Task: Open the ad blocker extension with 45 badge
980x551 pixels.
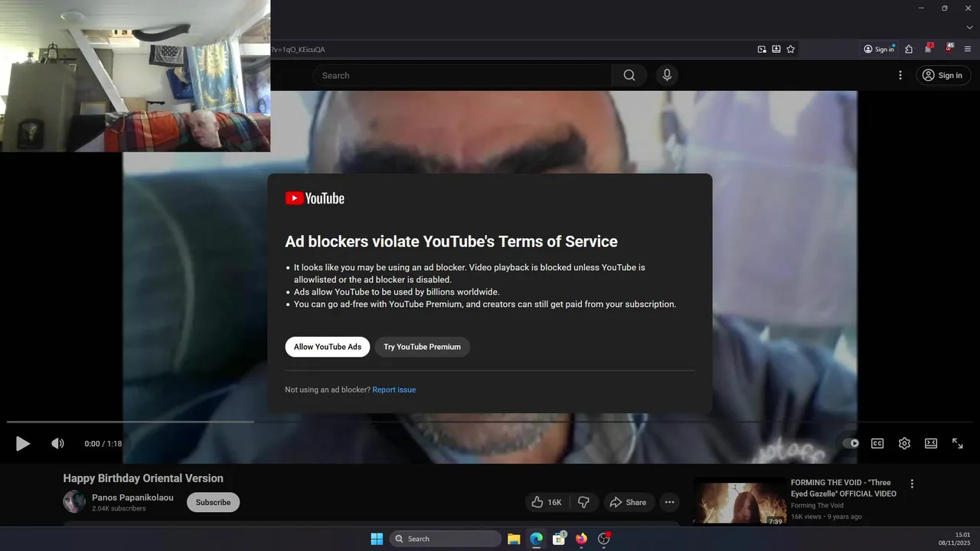Action: (x=949, y=48)
